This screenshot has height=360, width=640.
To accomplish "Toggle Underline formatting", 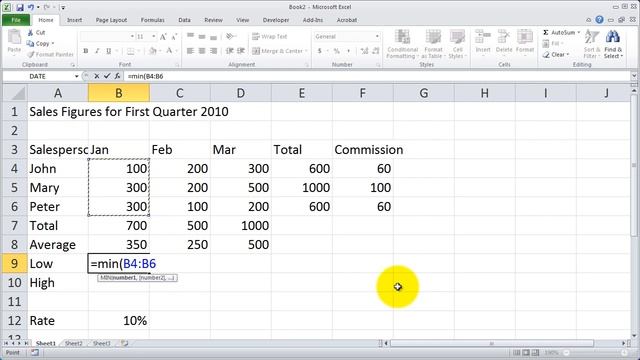I will 109,51.
